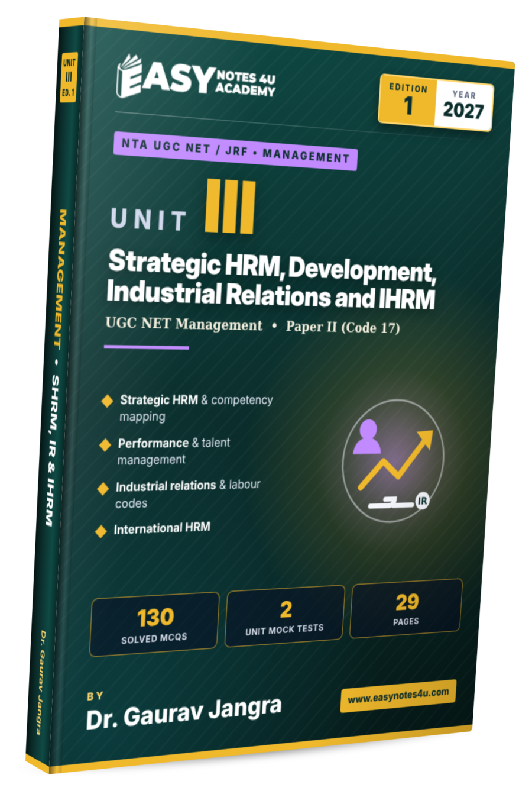Viewport: 532px width, 794px height.
Task: Click the 2 Unit Mock Tests card
Action: pyautogui.click(x=285, y=617)
